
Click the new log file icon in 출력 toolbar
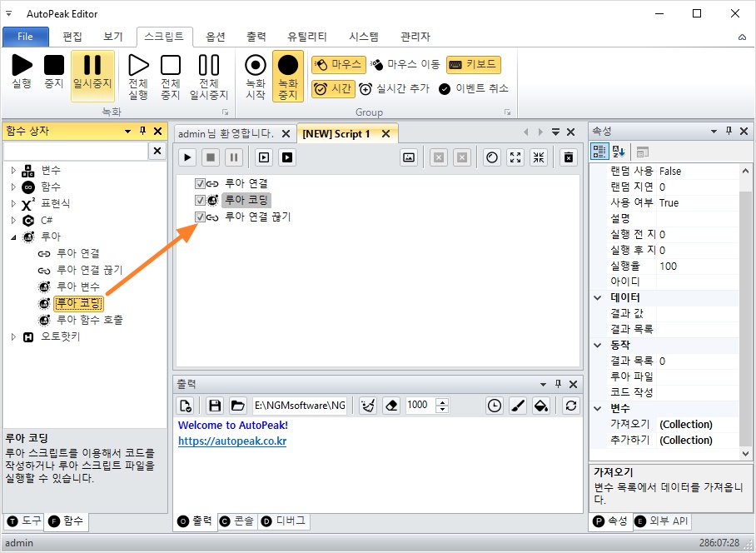pyautogui.click(x=186, y=406)
